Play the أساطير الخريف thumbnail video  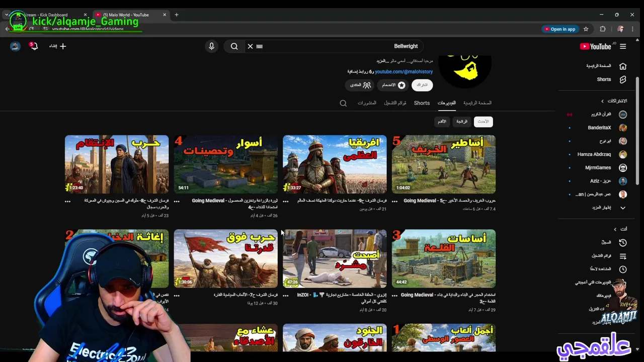[x=444, y=164]
